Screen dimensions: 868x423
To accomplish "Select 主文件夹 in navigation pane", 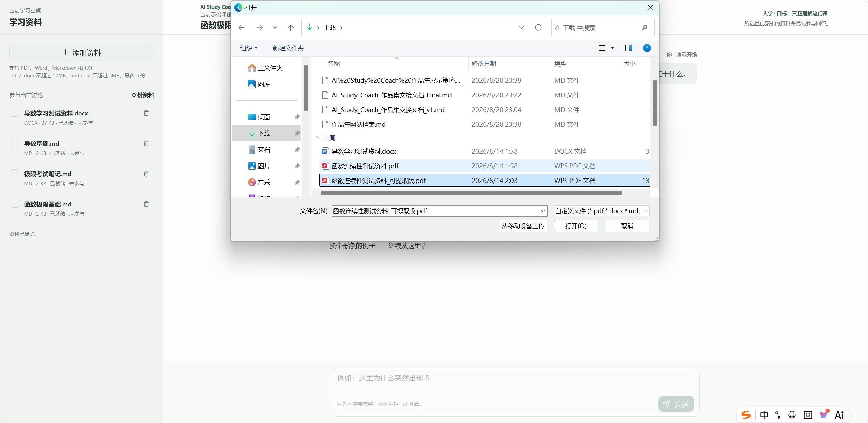I will tap(266, 68).
